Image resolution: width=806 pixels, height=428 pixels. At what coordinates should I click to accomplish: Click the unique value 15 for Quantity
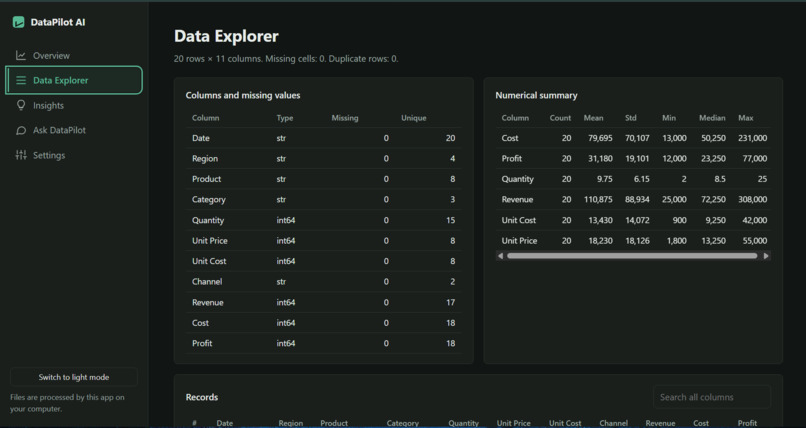[x=450, y=220]
